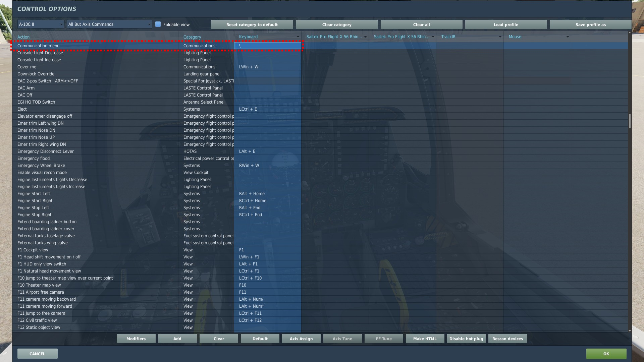Click the Make HTML button
This screenshot has width=644, height=362.
[425, 339]
